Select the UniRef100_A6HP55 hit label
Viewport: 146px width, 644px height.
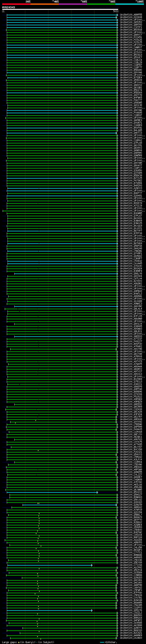point(131,15)
